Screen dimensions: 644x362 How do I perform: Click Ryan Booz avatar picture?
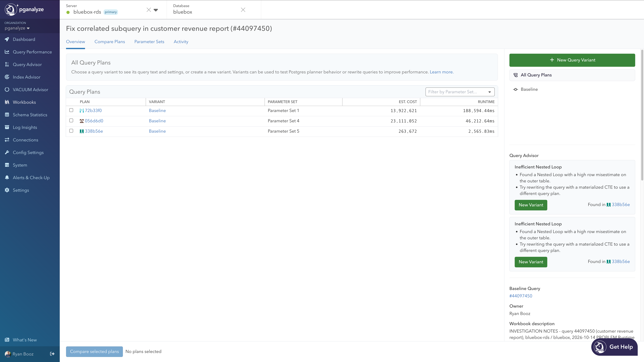(8, 354)
